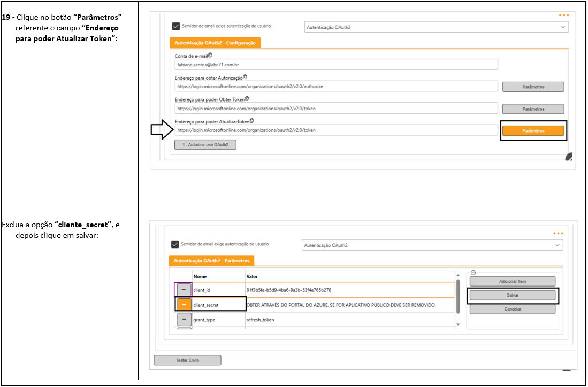Screen dimensions: 588x387
Task: Toggle email server authentication checkbox above Parâmetros tab
Action: (x=175, y=244)
